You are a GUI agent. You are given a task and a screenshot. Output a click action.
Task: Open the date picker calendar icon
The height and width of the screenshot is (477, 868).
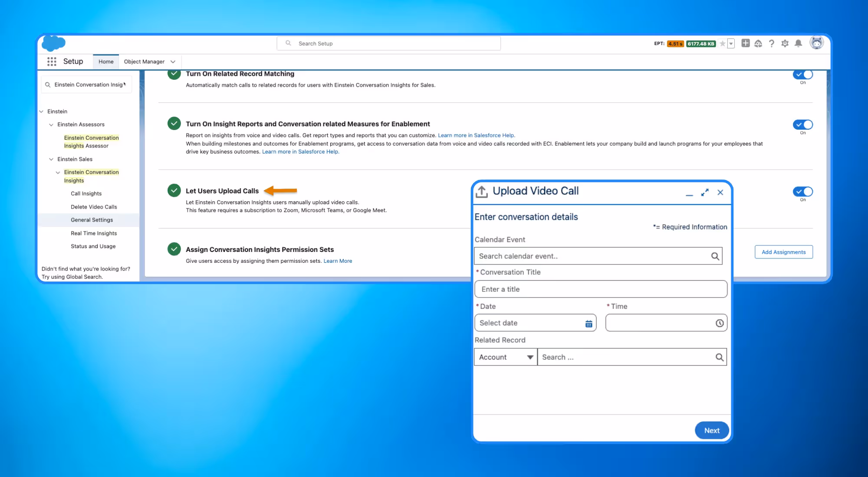589,323
